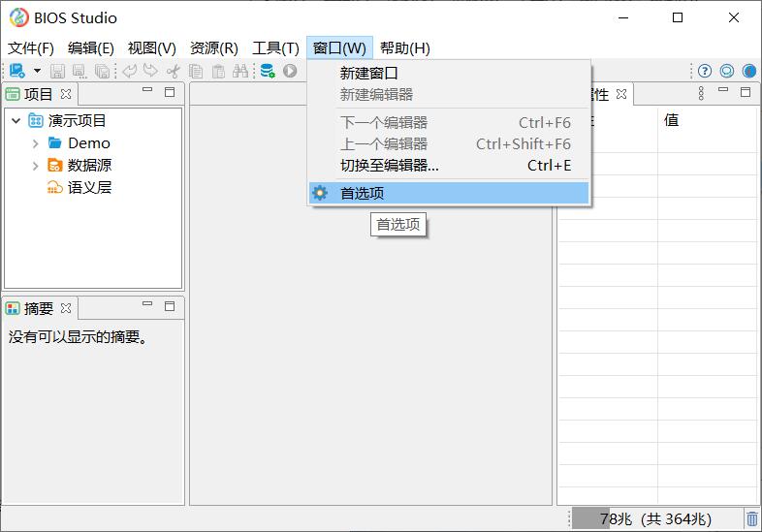
Task: Click the blue round icon at toolbar end
Action: pos(749,71)
